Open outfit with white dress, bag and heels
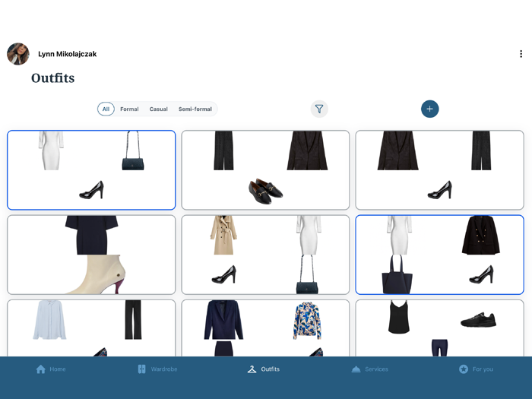This screenshot has width=532, height=399. click(x=91, y=170)
